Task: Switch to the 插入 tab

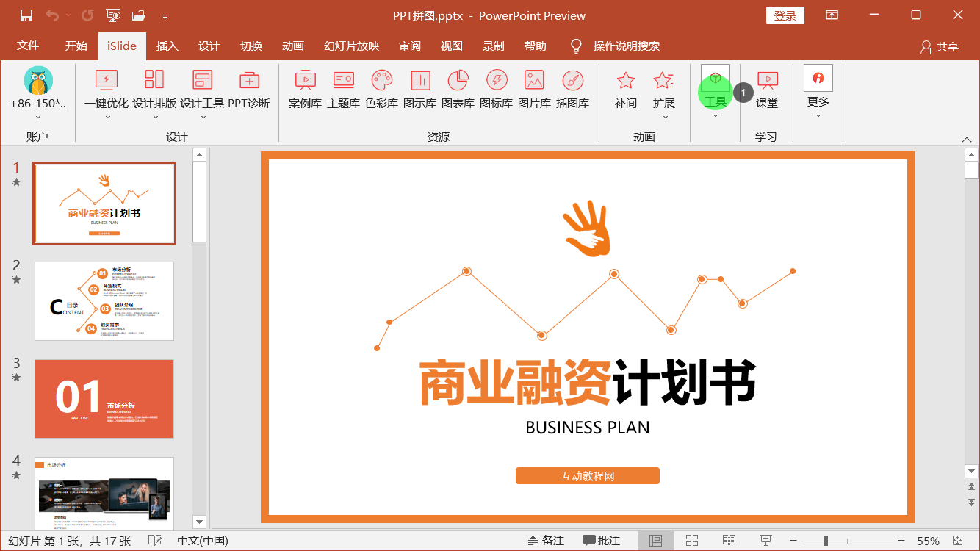Action: (x=167, y=46)
